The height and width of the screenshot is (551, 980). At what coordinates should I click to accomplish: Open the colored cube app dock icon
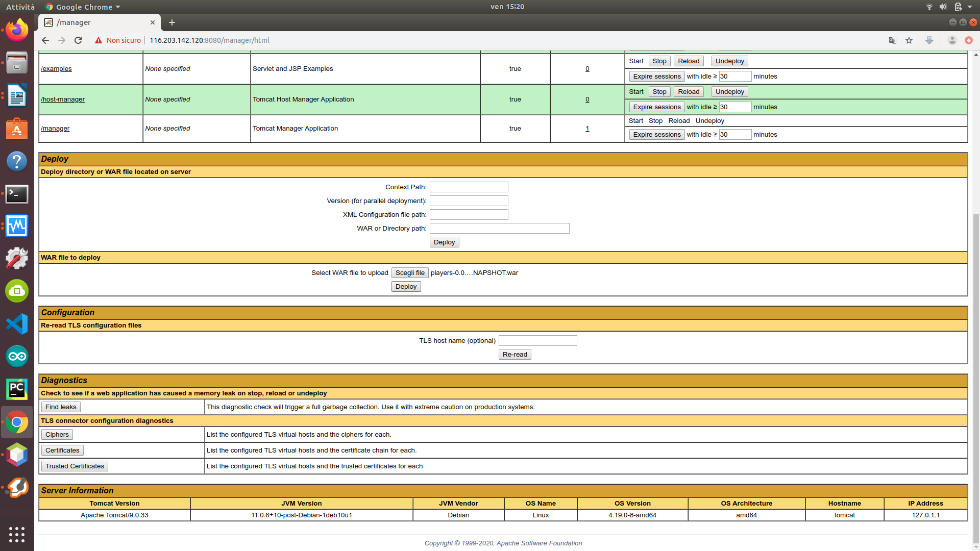tap(17, 455)
